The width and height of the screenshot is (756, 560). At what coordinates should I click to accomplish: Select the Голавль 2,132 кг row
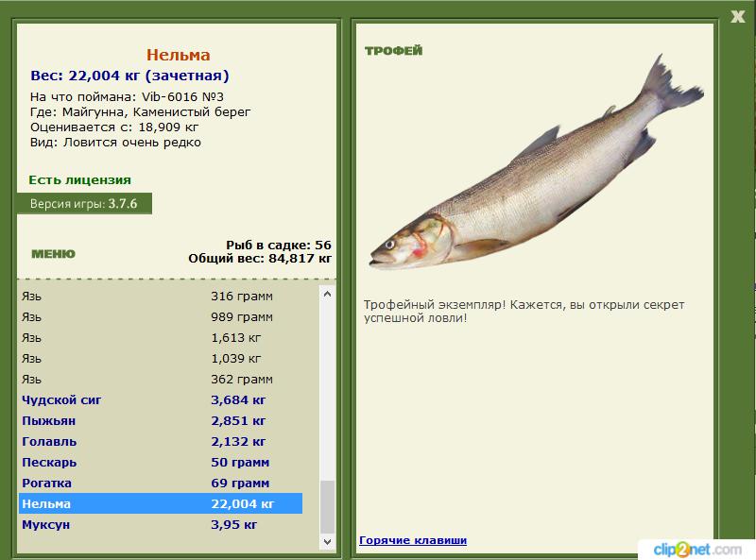point(161,441)
